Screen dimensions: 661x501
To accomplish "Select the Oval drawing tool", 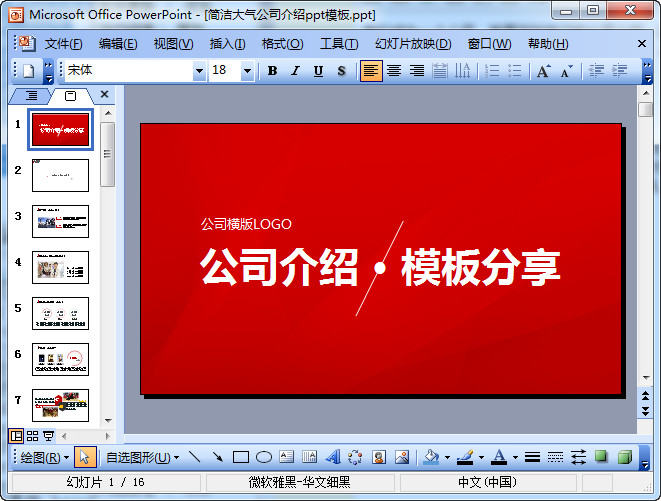I will click(x=264, y=457).
